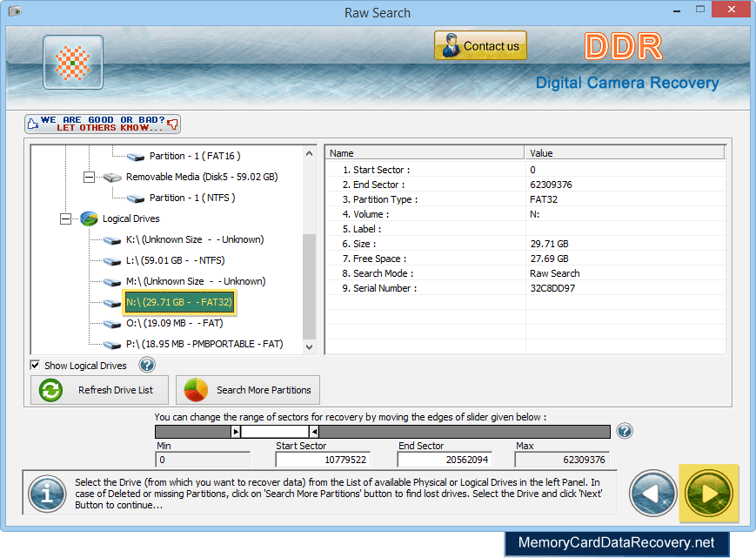Click the white selected range of sector slider

click(275, 432)
